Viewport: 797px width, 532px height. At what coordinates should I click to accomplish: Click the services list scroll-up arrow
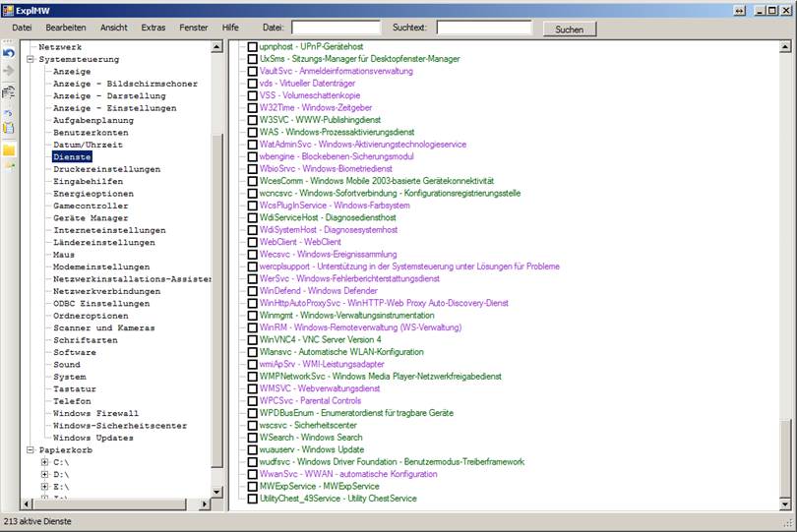click(x=785, y=47)
